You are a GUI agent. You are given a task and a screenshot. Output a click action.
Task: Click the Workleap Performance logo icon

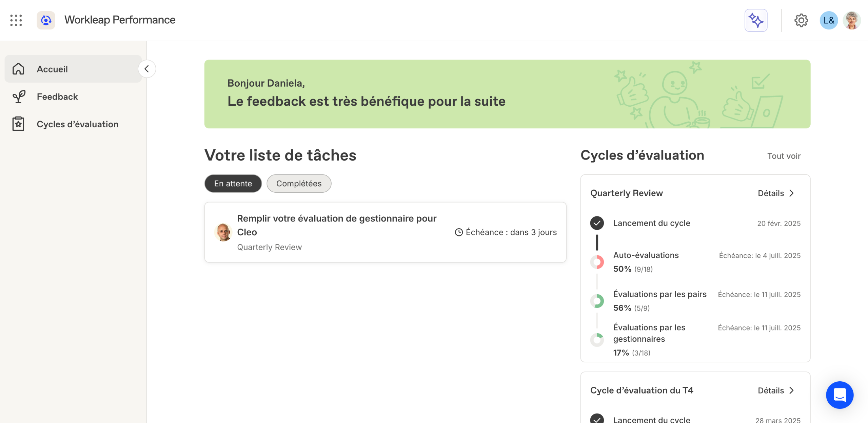click(x=46, y=20)
